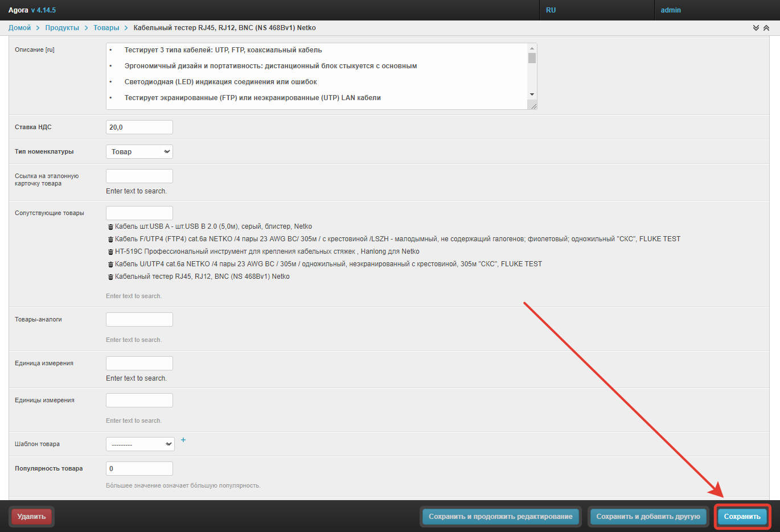
Task: Focus the Ставка НДС input field
Action: point(139,127)
